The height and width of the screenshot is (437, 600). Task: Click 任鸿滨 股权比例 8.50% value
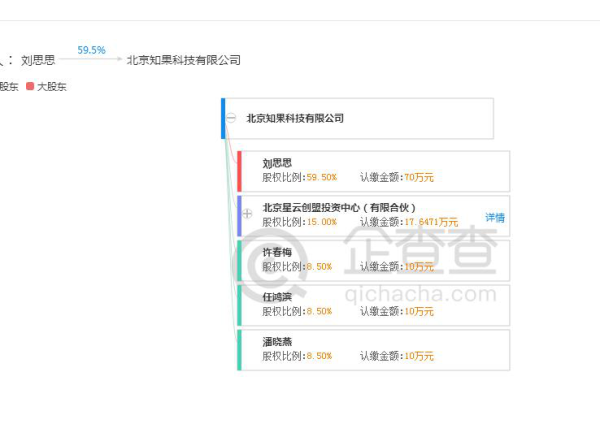click(319, 311)
